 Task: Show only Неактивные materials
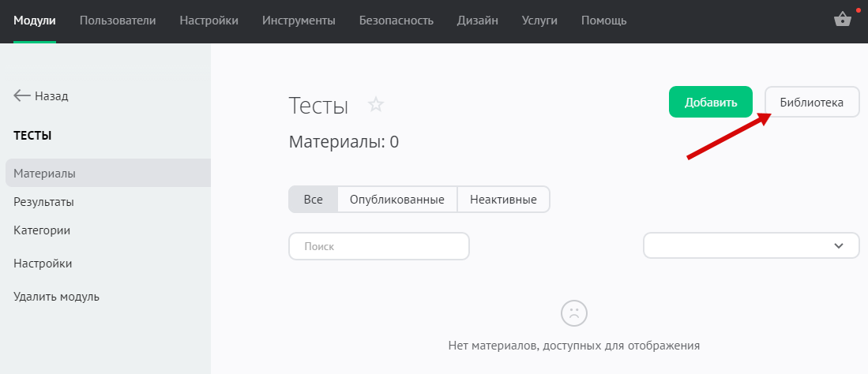click(503, 200)
